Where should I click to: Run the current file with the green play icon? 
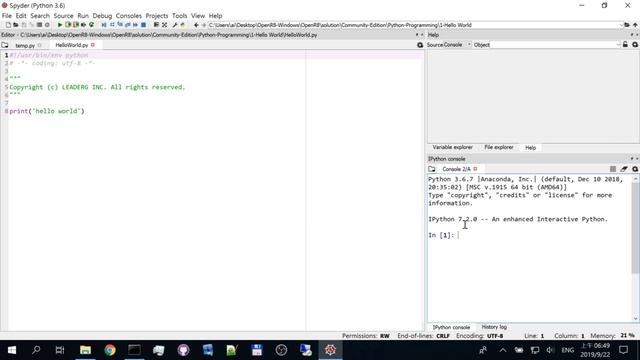(x=60, y=25)
